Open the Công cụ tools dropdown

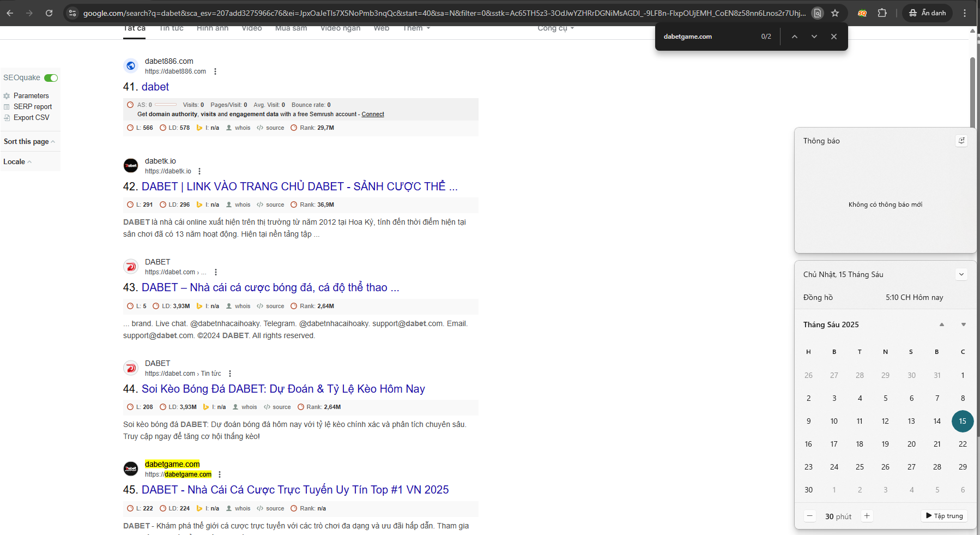point(555,28)
